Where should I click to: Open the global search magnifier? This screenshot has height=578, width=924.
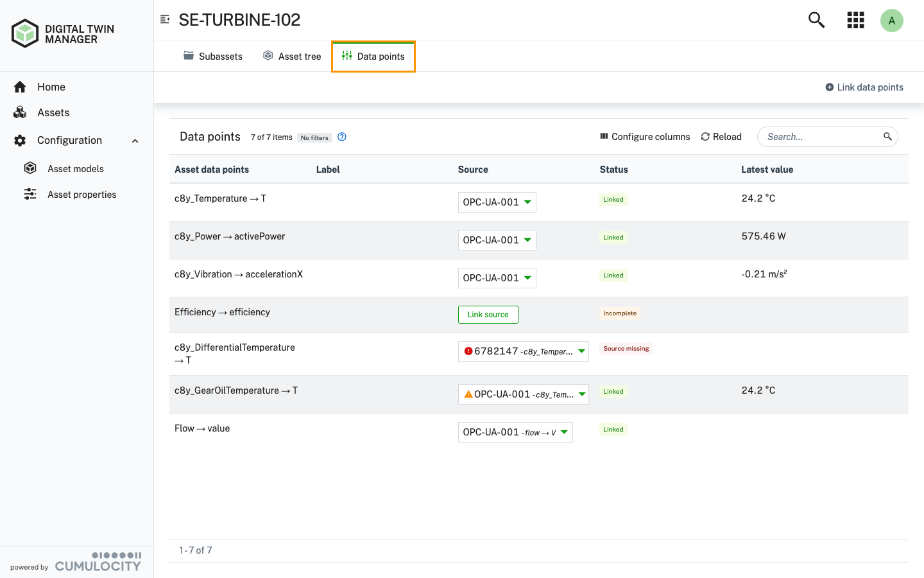816,20
